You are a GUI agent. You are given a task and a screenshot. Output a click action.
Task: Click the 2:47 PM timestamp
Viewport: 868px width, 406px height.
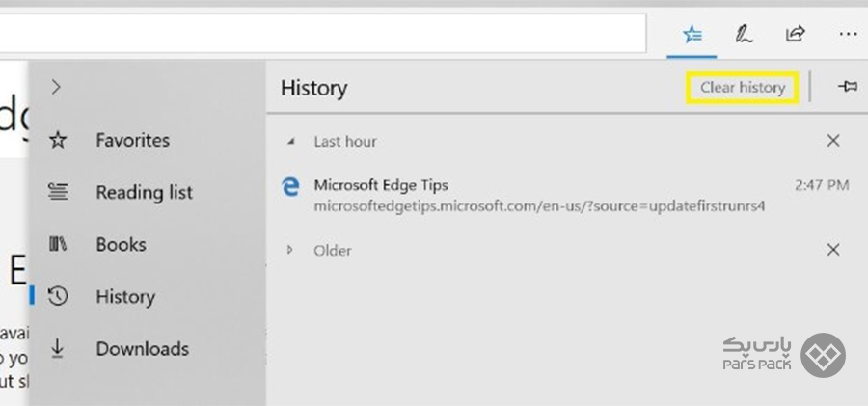tap(822, 185)
